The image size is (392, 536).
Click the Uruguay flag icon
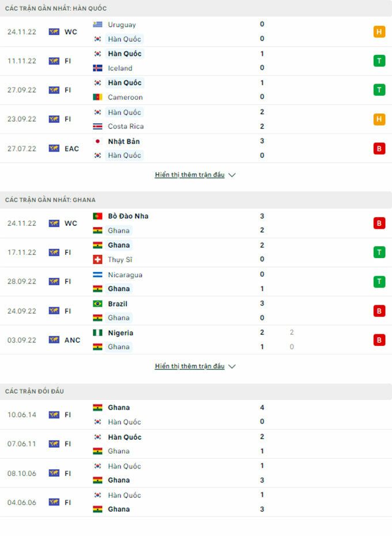pyautogui.click(x=97, y=25)
